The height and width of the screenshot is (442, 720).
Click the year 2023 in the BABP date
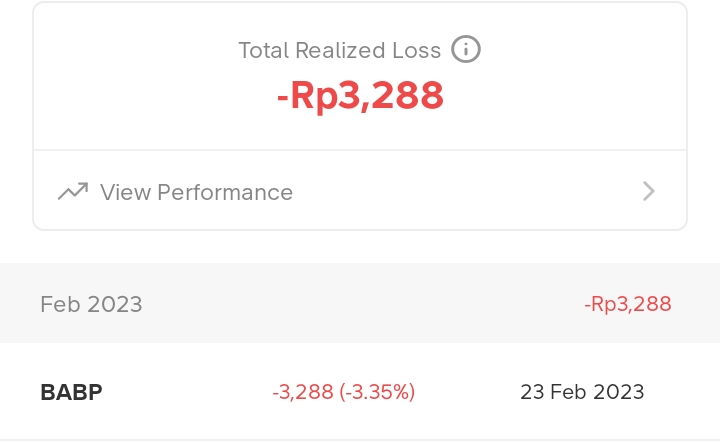[x=620, y=392]
